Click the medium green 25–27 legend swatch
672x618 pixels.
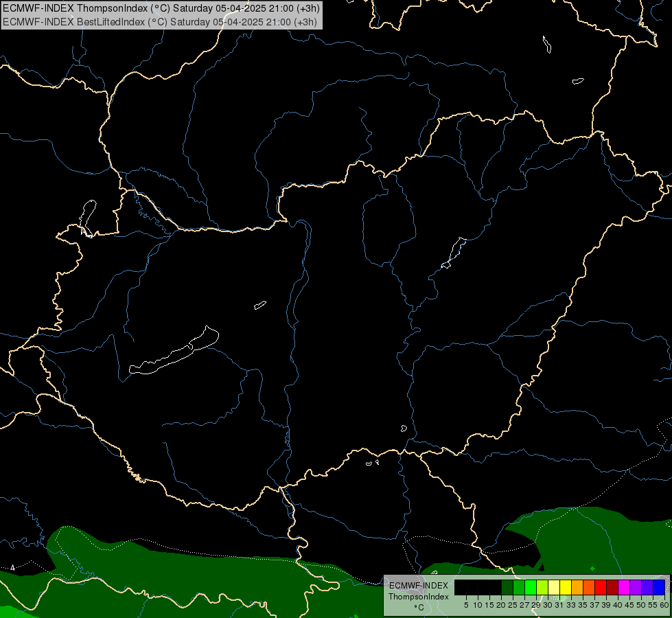519,587
